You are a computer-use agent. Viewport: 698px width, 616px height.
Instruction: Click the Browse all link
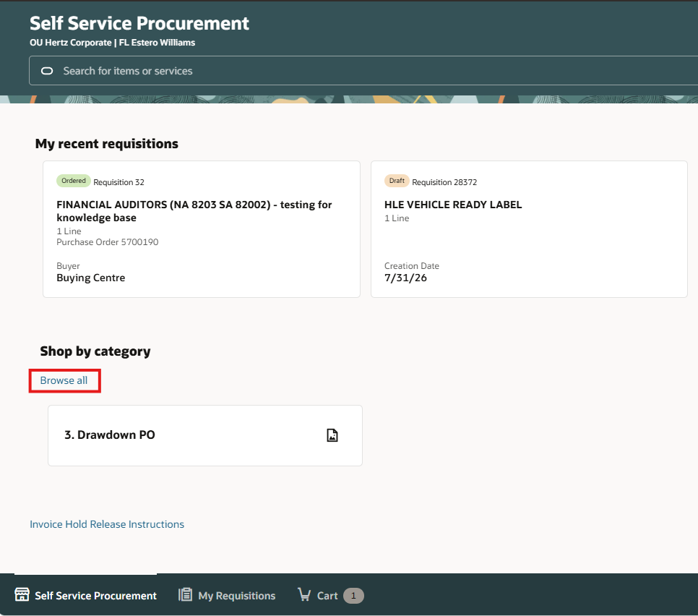[x=64, y=380]
